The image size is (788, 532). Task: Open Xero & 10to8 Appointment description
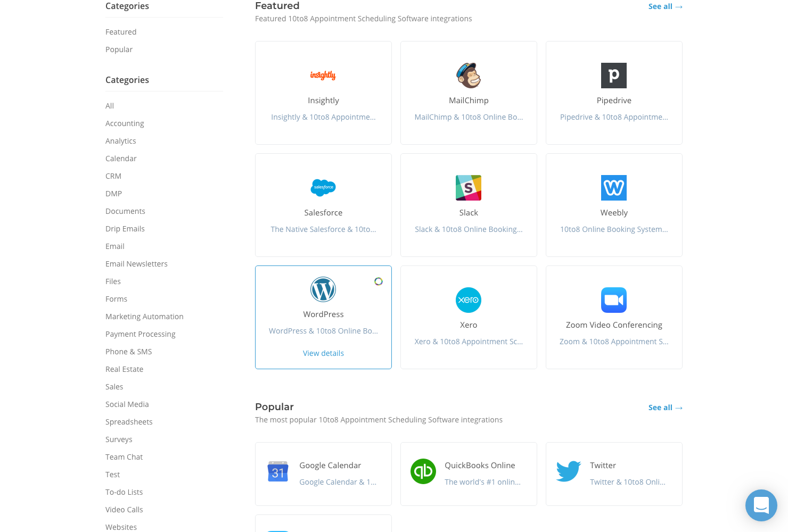coord(469,342)
